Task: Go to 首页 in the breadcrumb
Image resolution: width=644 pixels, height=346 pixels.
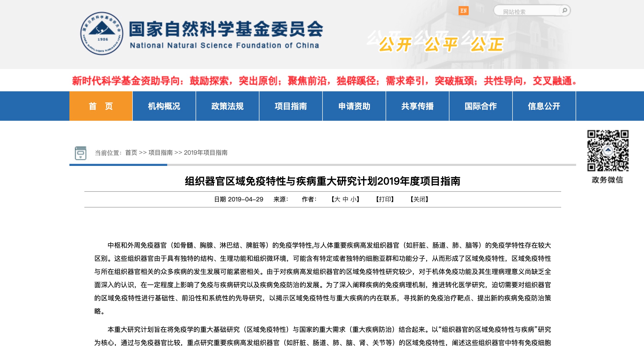Action: click(x=131, y=153)
